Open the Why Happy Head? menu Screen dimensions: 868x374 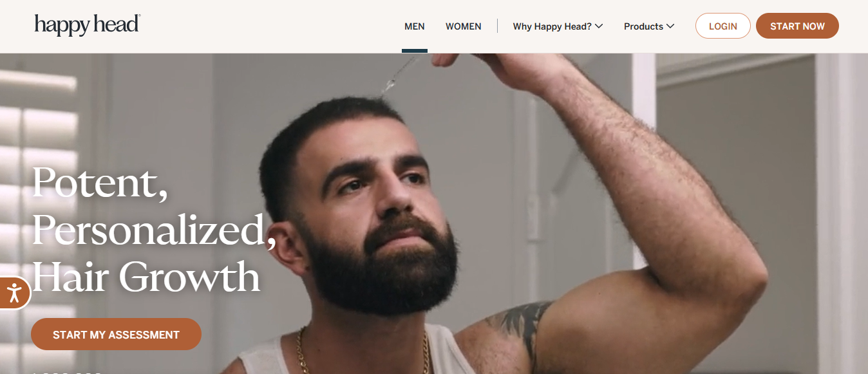pos(558,26)
